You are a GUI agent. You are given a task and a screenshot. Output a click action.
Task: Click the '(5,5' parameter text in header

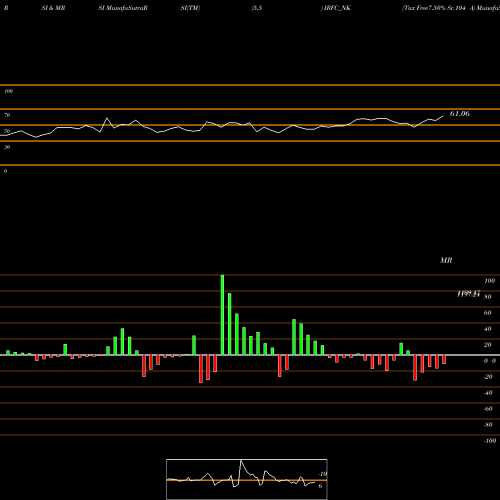click(x=257, y=8)
